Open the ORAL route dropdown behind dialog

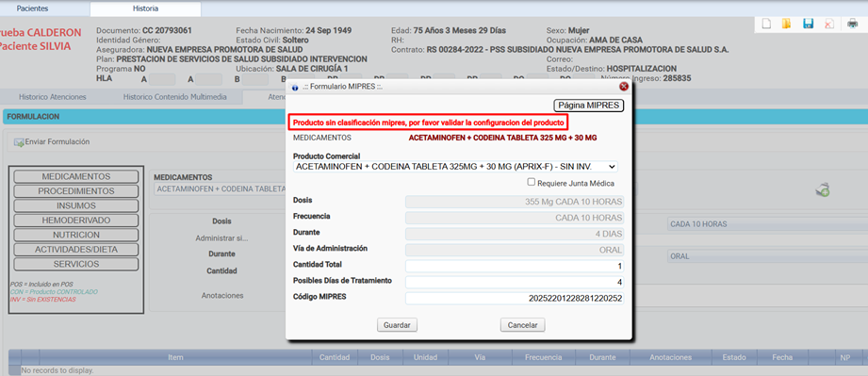click(767, 256)
